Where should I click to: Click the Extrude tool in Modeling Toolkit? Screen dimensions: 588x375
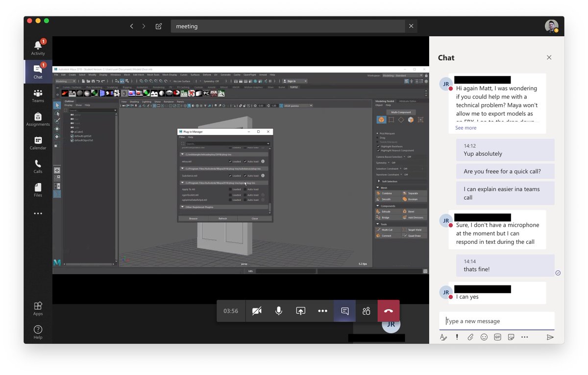click(388, 211)
